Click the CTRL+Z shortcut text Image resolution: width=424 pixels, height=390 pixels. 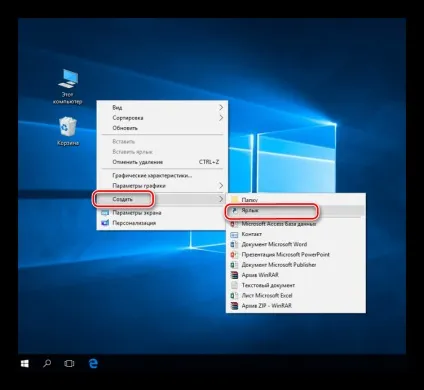(209, 162)
